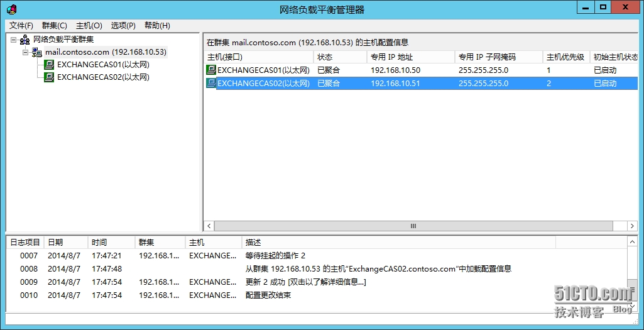Screen dimensions: 644x330
Task: Click the EXCHANGECAS02 host icon in host list
Action: click(211, 83)
